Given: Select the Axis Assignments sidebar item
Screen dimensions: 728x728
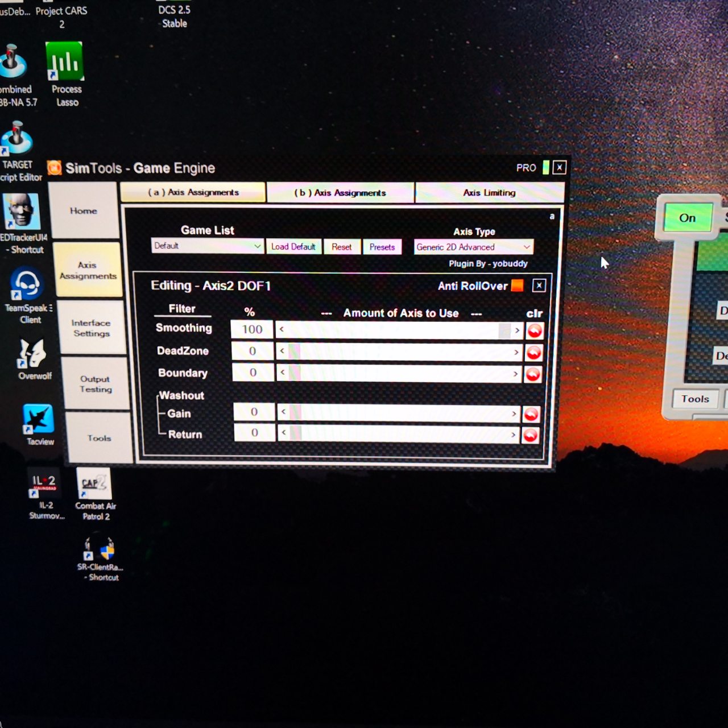Looking at the screenshot, I should pos(88,270).
